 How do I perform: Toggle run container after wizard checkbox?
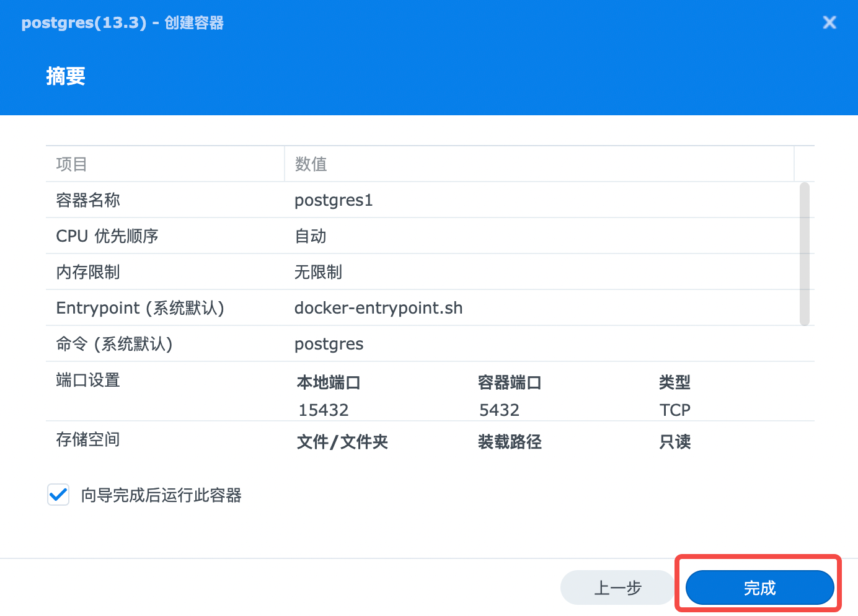[58, 495]
